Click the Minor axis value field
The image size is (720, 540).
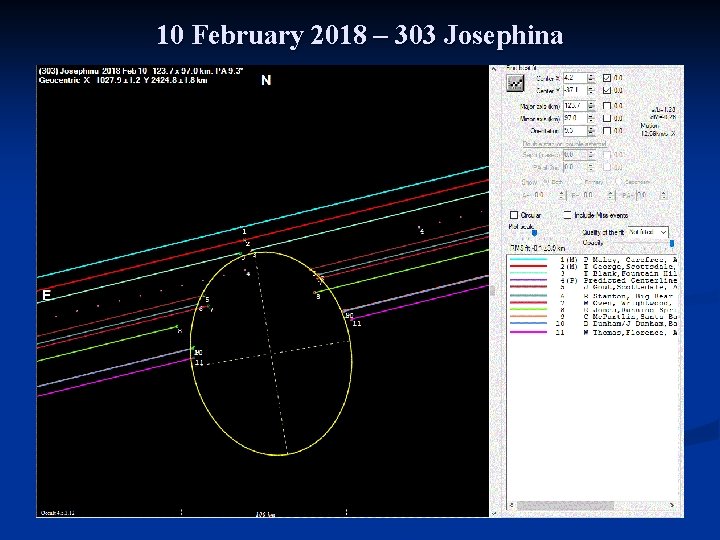(574, 118)
